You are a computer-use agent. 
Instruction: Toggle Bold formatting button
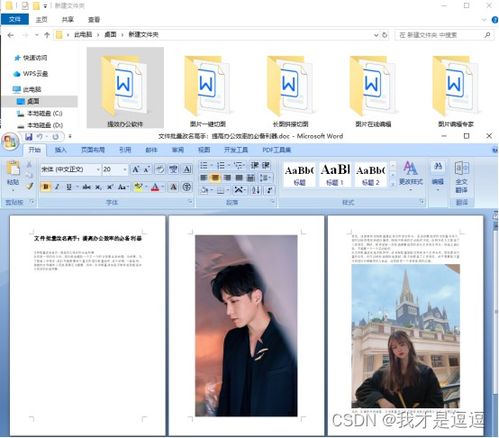[46, 187]
